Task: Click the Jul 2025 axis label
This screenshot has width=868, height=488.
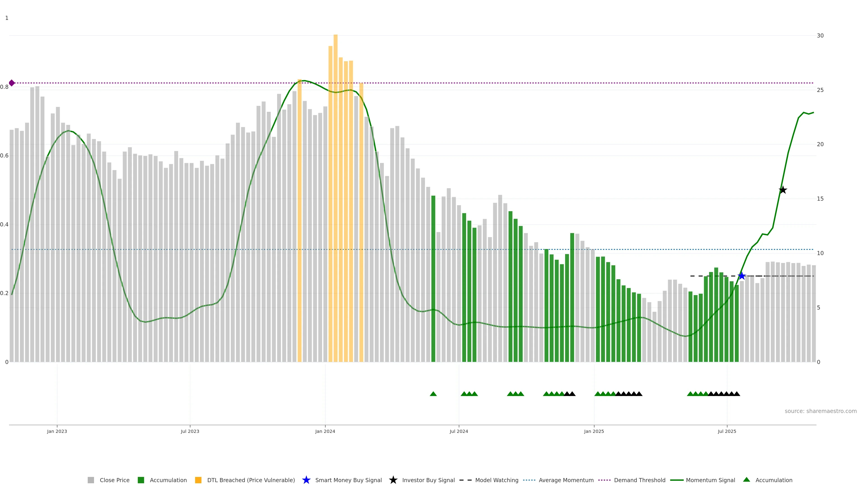Action: click(x=727, y=431)
